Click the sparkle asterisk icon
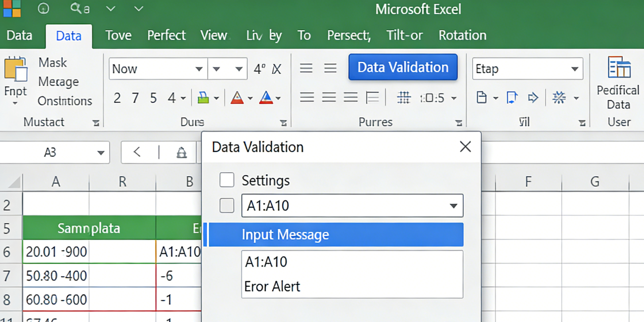Screen dimensions: 644x322 (x=559, y=97)
